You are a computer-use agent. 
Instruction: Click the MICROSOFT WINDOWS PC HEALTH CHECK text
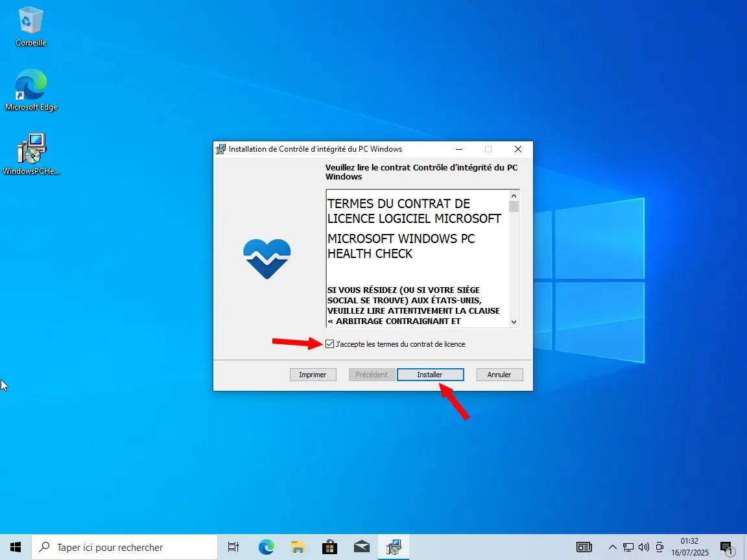(401, 246)
